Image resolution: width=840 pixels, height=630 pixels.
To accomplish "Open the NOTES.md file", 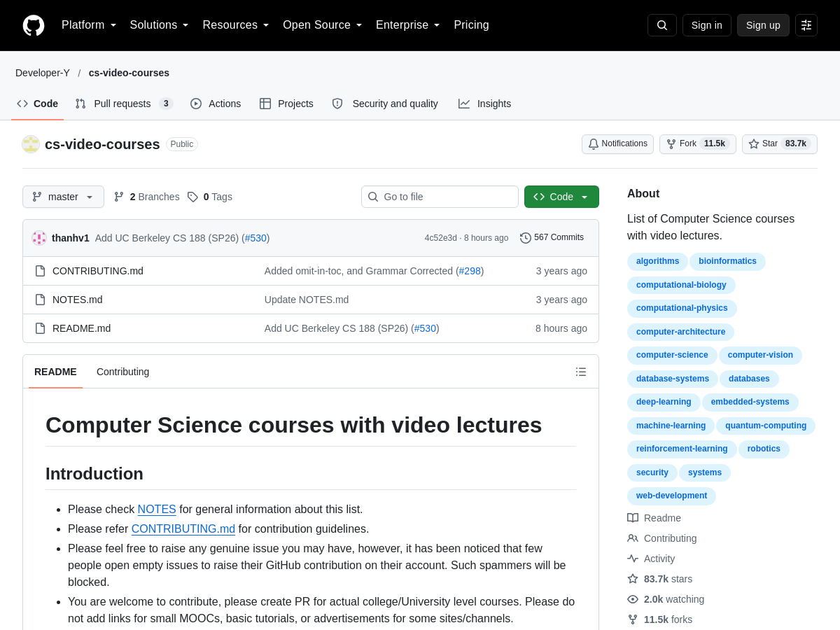I will [x=78, y=300].
